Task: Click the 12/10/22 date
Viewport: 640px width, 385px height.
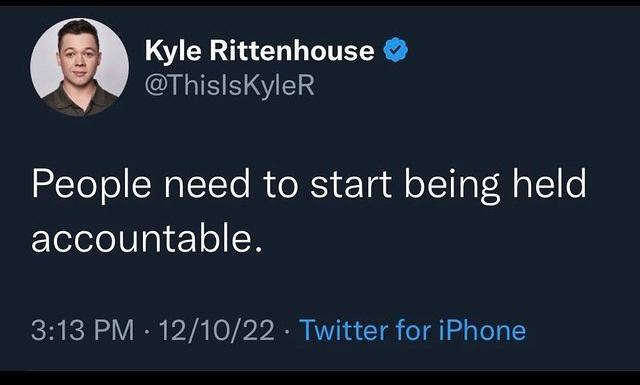Action: [x=216, y=330]
